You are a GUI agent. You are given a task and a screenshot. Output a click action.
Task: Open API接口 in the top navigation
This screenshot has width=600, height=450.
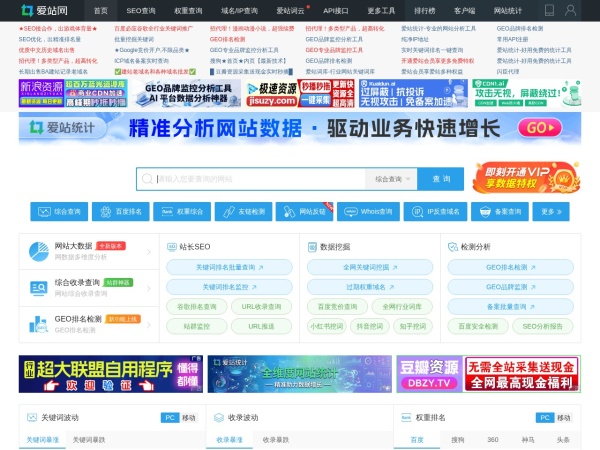coord(336,11)
